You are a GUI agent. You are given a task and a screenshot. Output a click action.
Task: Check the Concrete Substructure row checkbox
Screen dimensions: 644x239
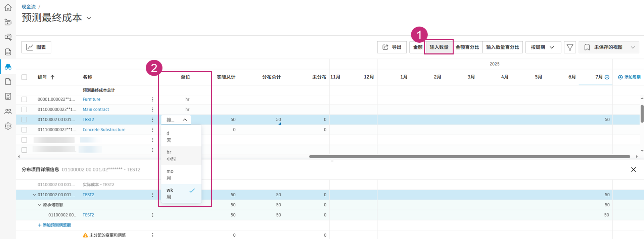click(24, 129)
